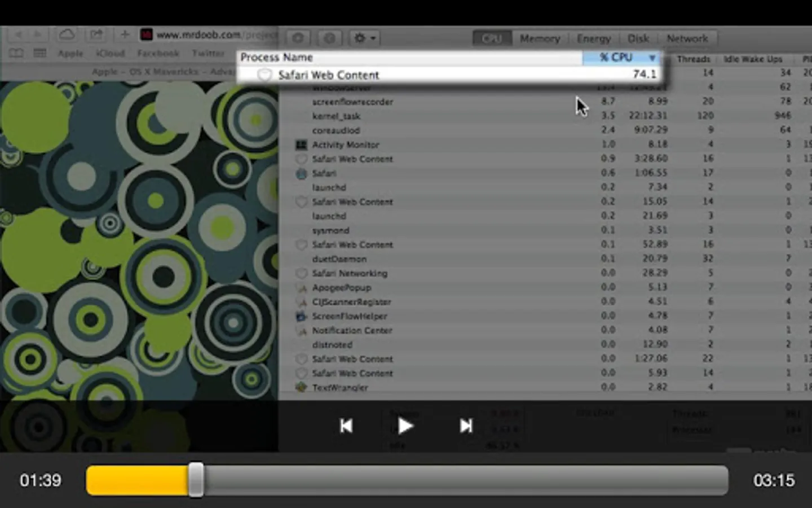Open the Twitter bookmark in Safari
The image size is (812, 508).
click(x=208, y=53)
